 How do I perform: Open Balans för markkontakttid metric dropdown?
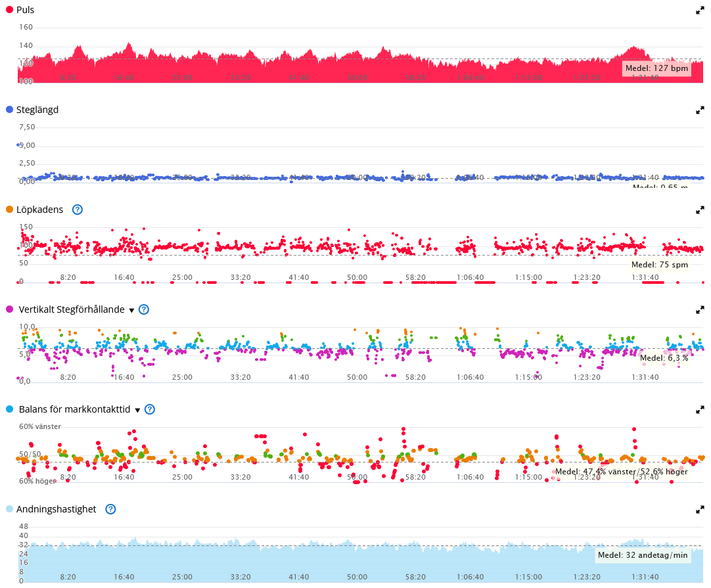click(x=137, y=410)
